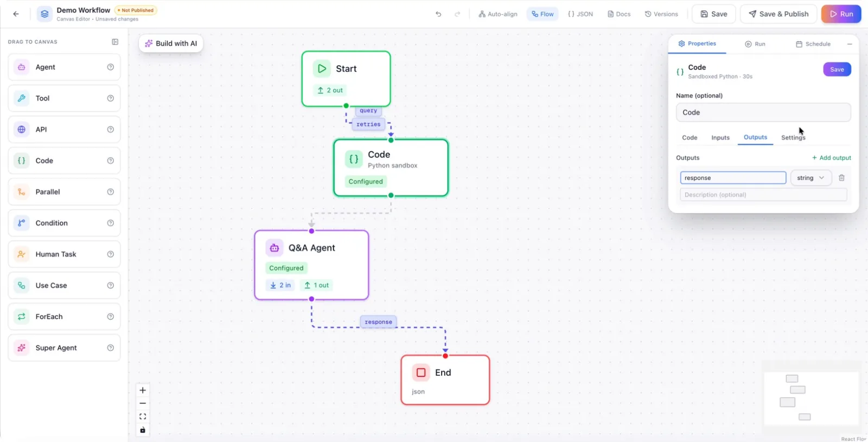Image resolution: width=868 pixels, height=442 pixels.
Task: Minimize the properties panel
Action: 850,44
